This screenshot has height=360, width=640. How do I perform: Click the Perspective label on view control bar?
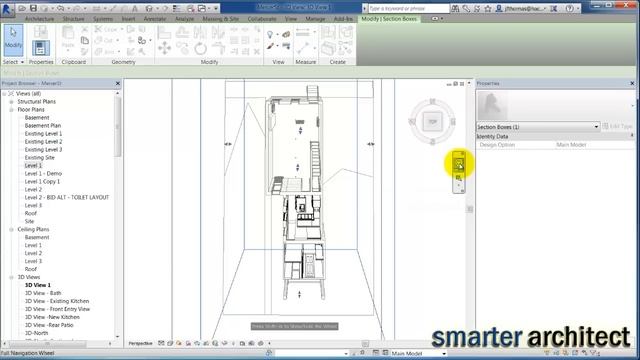click(140, 343)
